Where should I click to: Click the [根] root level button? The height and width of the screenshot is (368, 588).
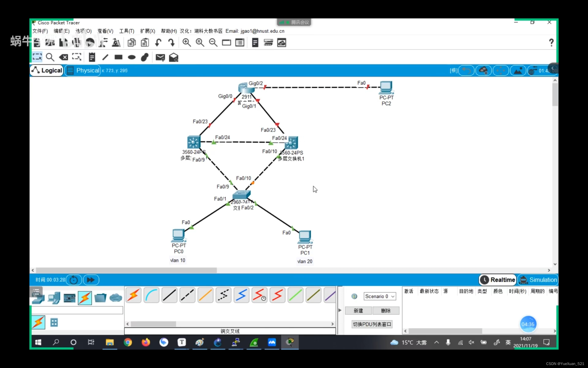tap(453, 71)
